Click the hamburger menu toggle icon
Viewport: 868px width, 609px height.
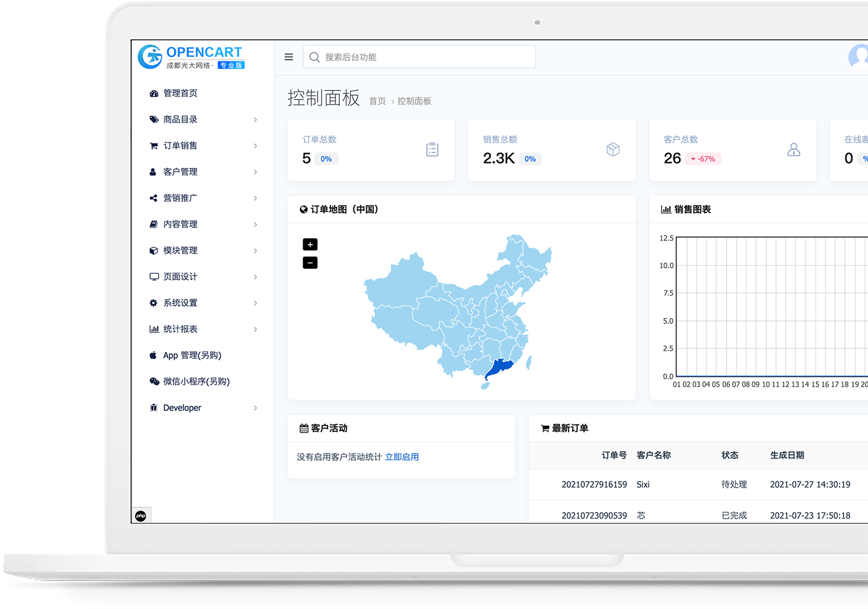pos(288,57)
